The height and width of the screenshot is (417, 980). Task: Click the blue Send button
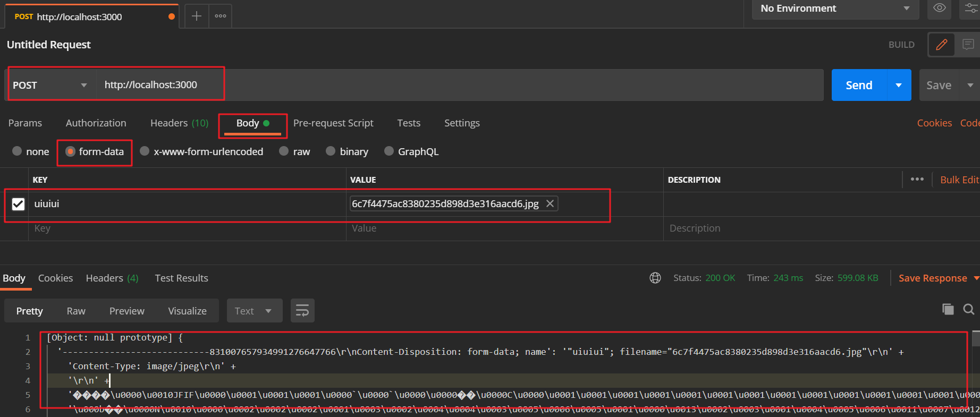[x=859, y=85]
